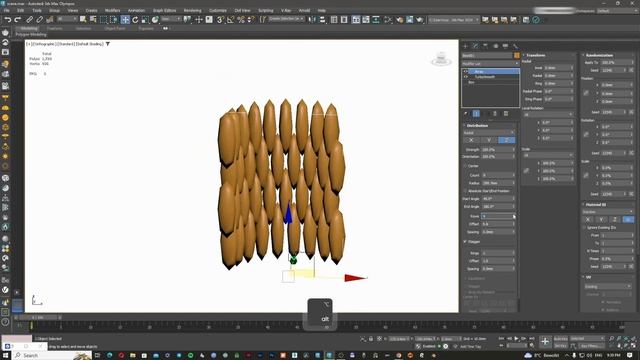Viewport: 640px width, 360px height.
Task: Redo the last action
Action: pyautogui.click(x=18, y=20)
